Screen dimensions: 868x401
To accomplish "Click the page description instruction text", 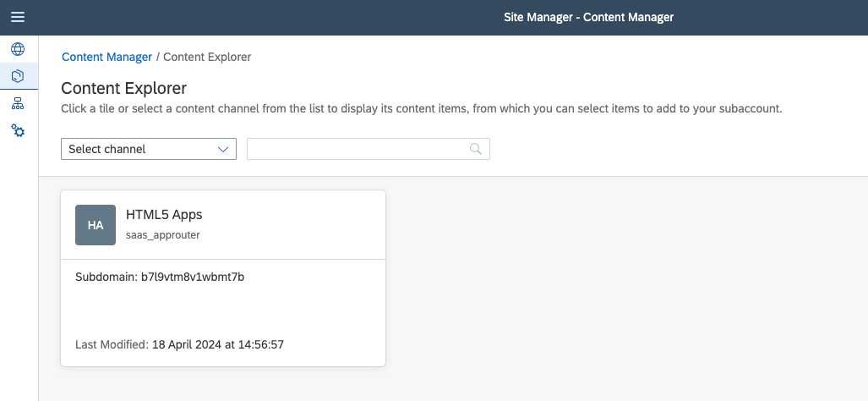I will coord(422,109).
